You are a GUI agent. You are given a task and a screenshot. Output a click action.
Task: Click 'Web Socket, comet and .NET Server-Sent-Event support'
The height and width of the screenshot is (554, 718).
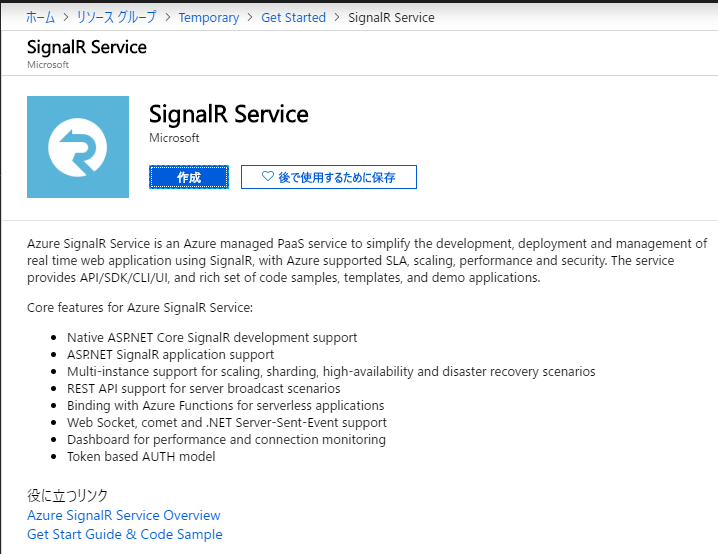227,423
